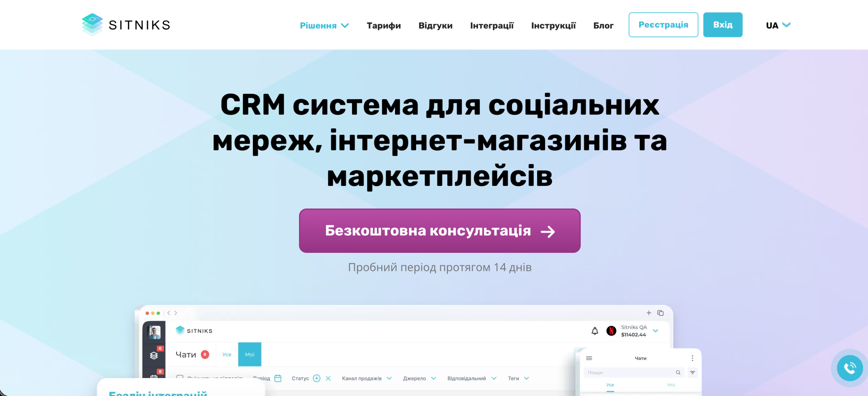Image resolution: width=868 pixels, height=396 pixels.
Task: Click the notification bell in the mockup
Action: (x=595, y=331)
